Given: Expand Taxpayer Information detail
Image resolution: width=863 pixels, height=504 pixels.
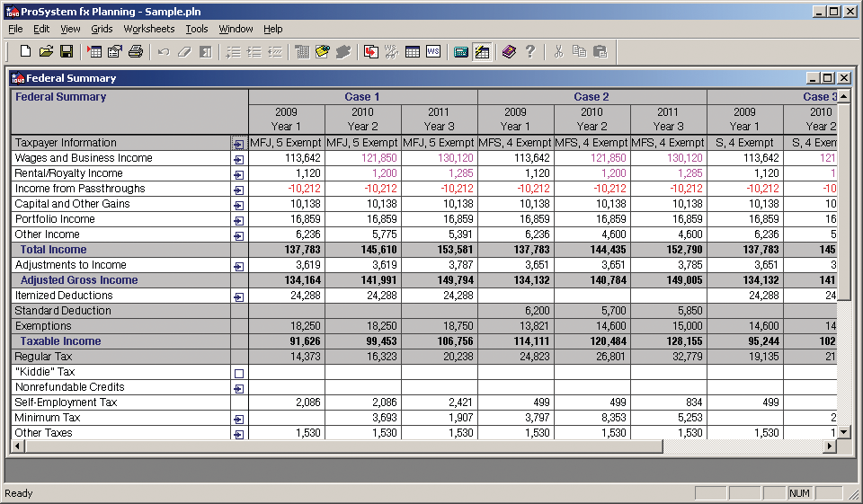Looking at the screenshot, I should 239,144.
